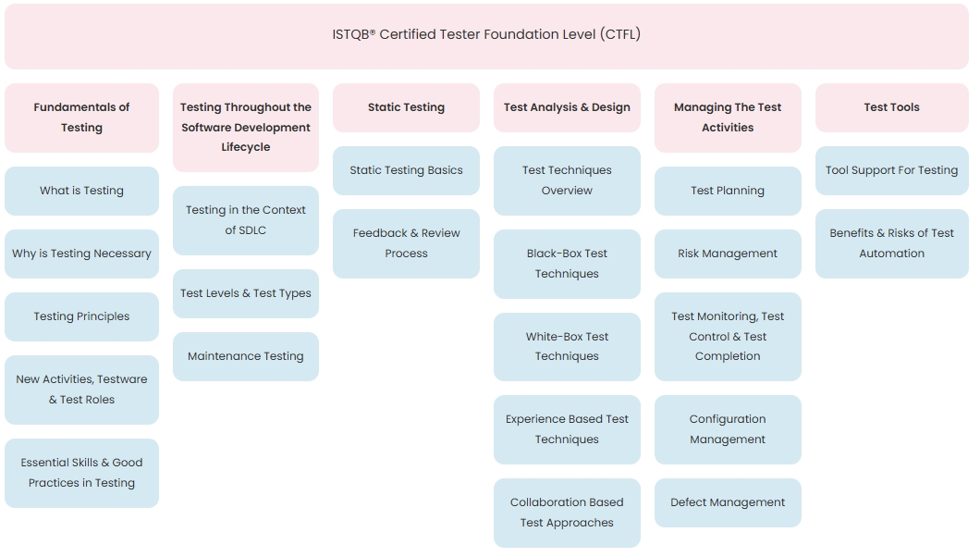The height and width of the screenshot is (557, 980).
Task: Open the Risk Management topic
Action: (728, 254)
